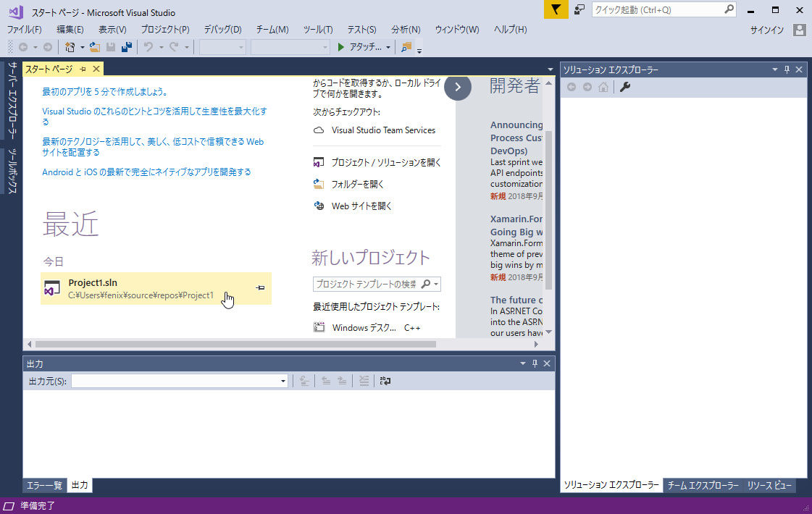This screenshot has height=514, width=812.
Task: Open toolbar options overflow arrow
Action: [x=419, y=50]
